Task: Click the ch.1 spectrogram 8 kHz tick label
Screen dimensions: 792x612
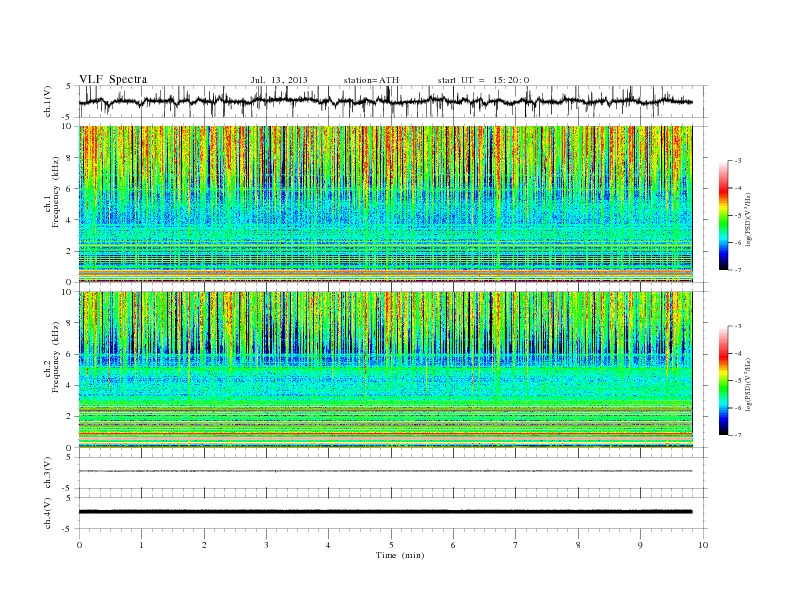Action: tap(70, 158)
